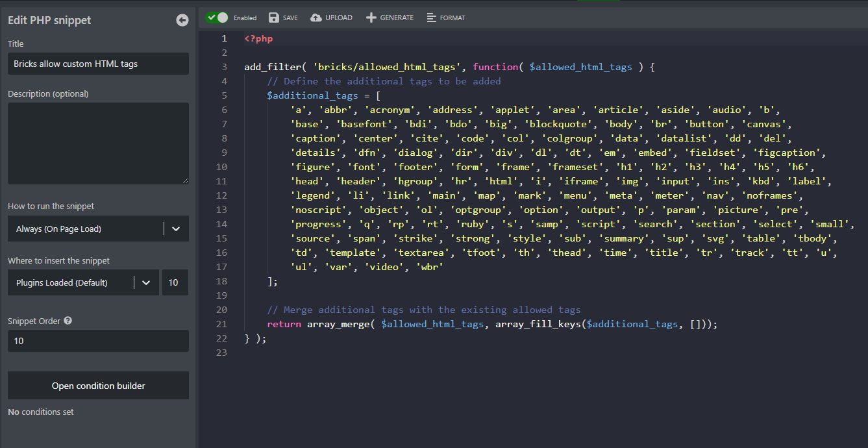Click the '<?php' opening tag on line 1
The image size is (868, 448).
[258, 38]
